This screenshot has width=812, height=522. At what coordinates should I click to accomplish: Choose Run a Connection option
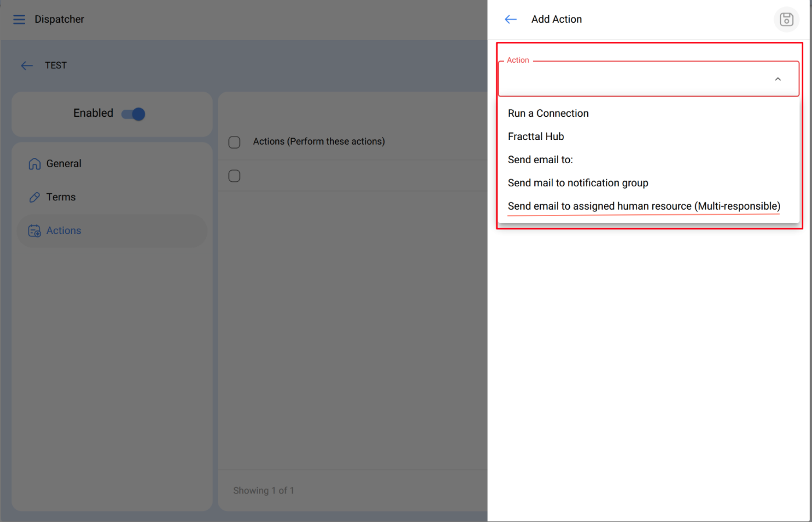(548, 114)
